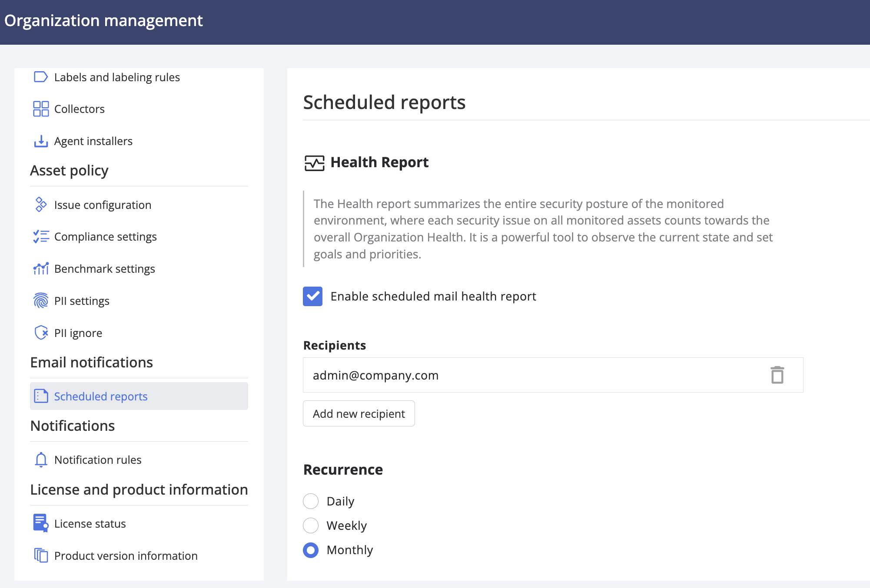
Task: Click the Notification rules bell icon
Action: (41, 459)
